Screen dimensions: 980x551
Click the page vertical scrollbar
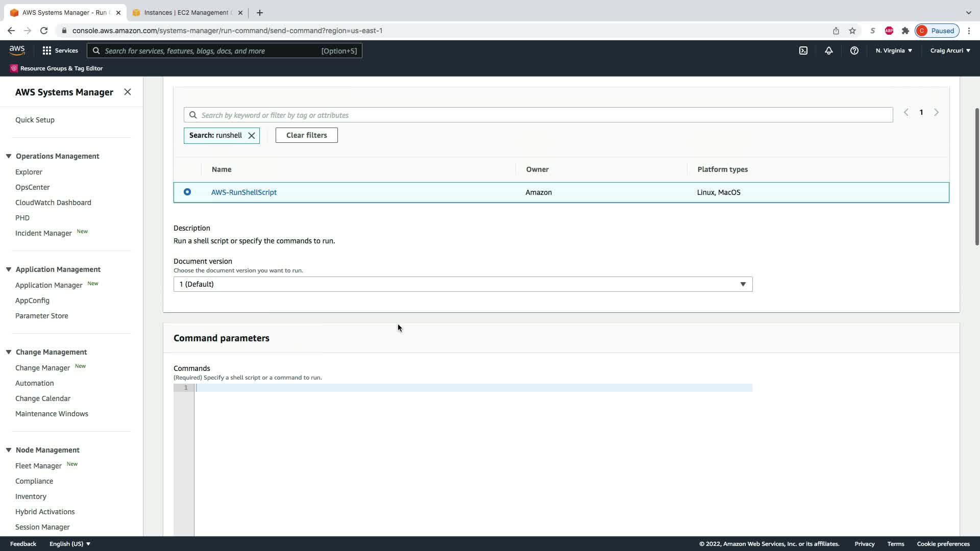click(977, 176)
